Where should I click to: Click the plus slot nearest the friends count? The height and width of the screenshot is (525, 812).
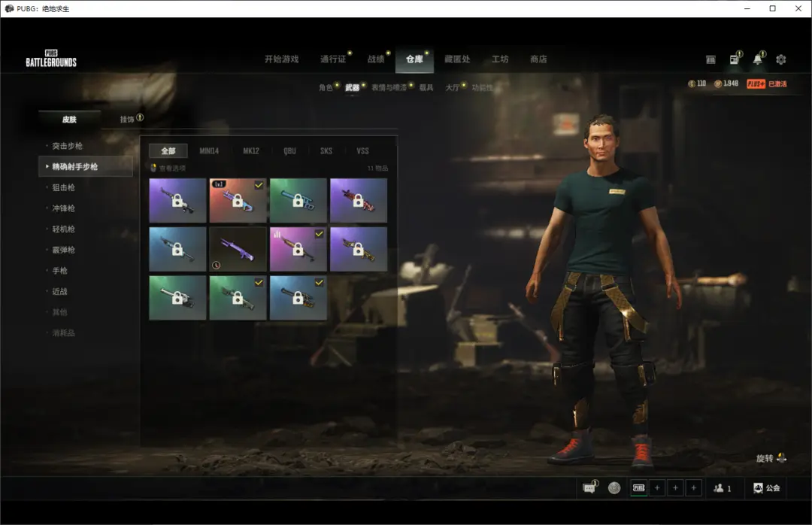693,487
